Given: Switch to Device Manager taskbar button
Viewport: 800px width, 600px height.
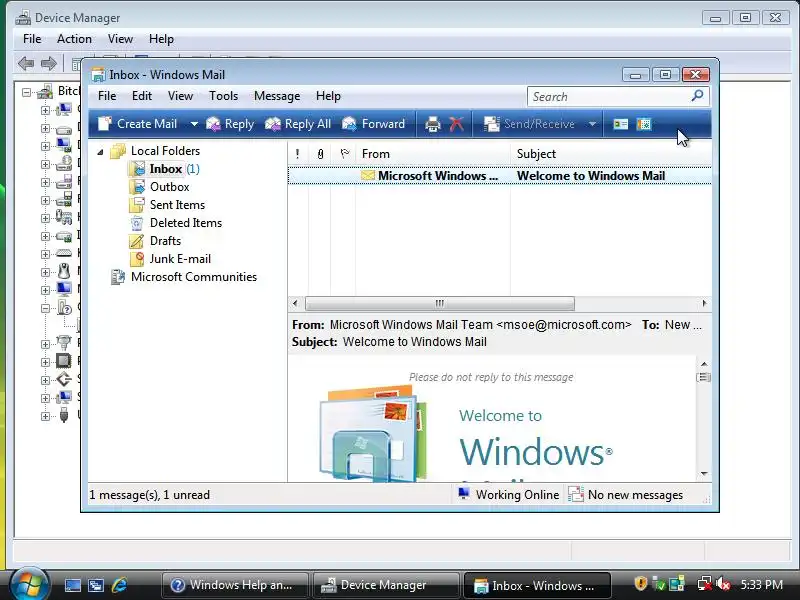Looking at the screenshot, I should pos(386,585).
